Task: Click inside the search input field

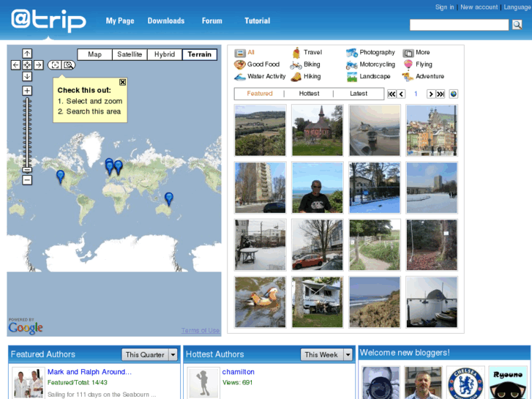Action: (x=459, y=25)
